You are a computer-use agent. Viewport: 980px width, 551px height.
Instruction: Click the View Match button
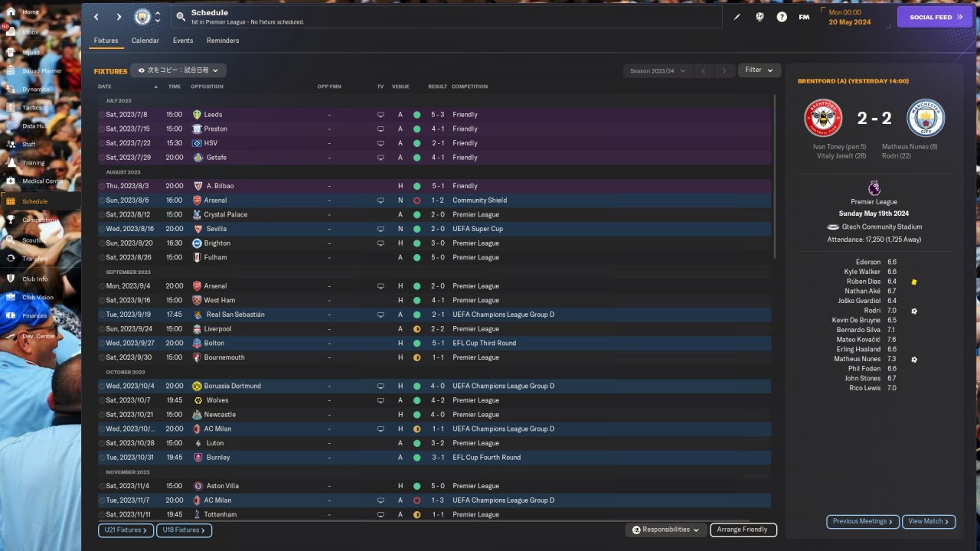[x=929, y=521]
